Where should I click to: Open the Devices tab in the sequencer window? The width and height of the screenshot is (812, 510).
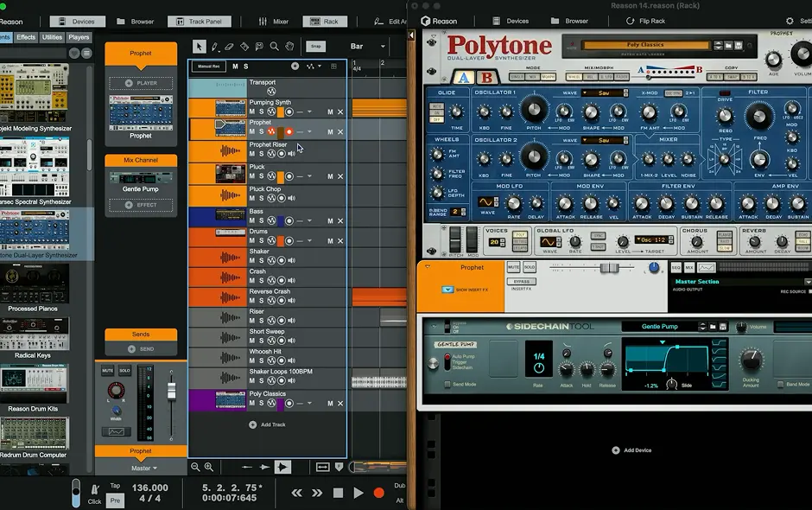(77, 22)
